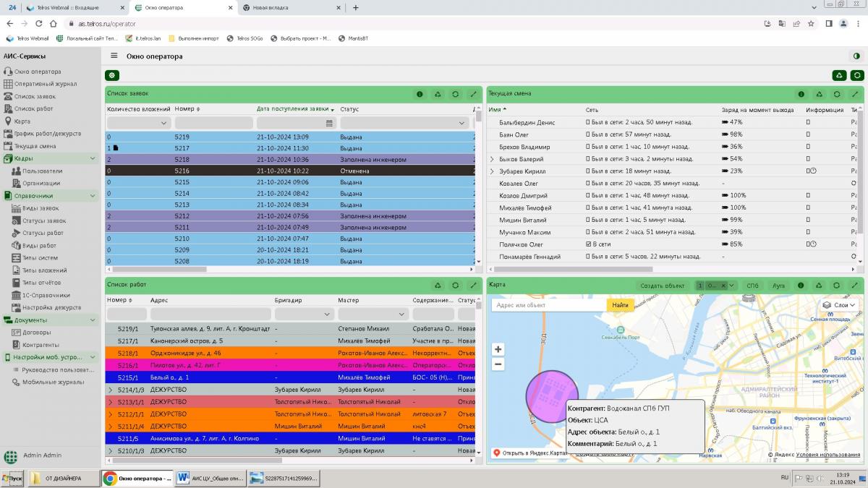The image size is (868, 488).
Task: Refresh the Карта panel
Action: pos(837,286)
